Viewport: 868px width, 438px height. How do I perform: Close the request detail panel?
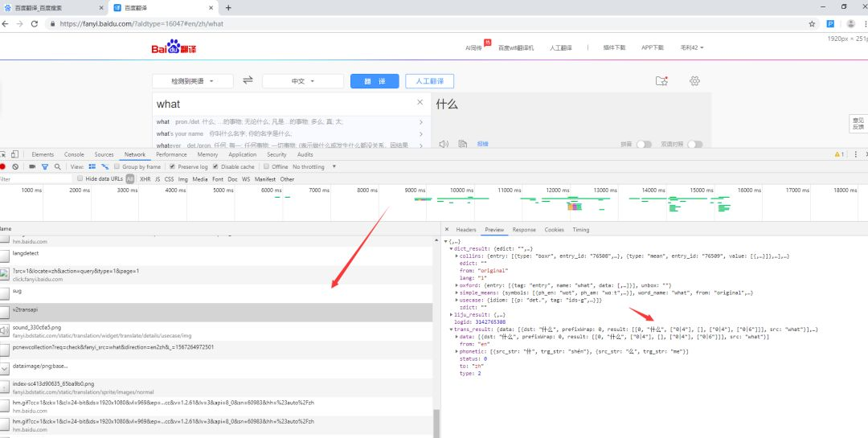click(x=447, y=229)
